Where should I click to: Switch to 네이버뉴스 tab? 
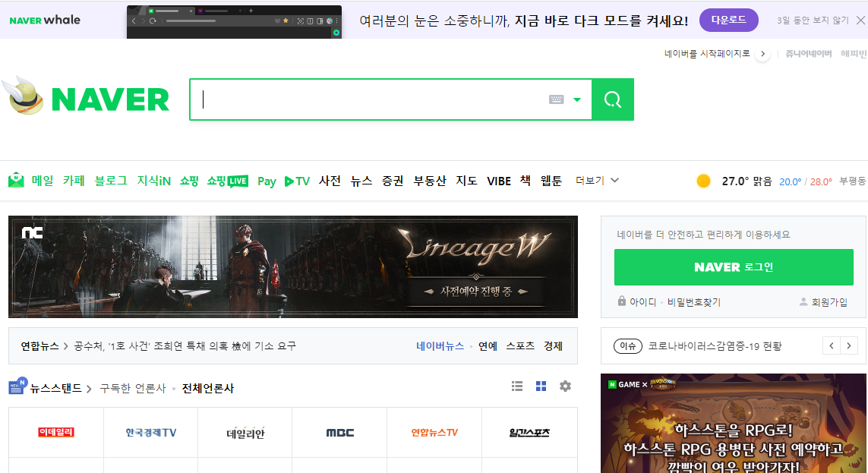[440, 345]
